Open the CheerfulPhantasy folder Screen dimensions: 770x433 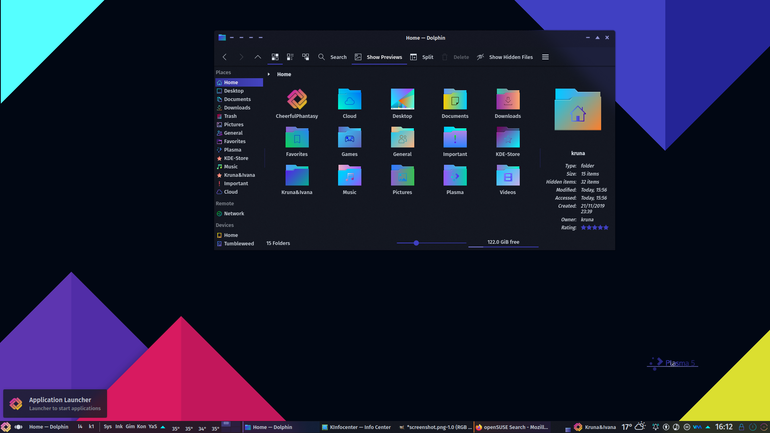(297, 104)
